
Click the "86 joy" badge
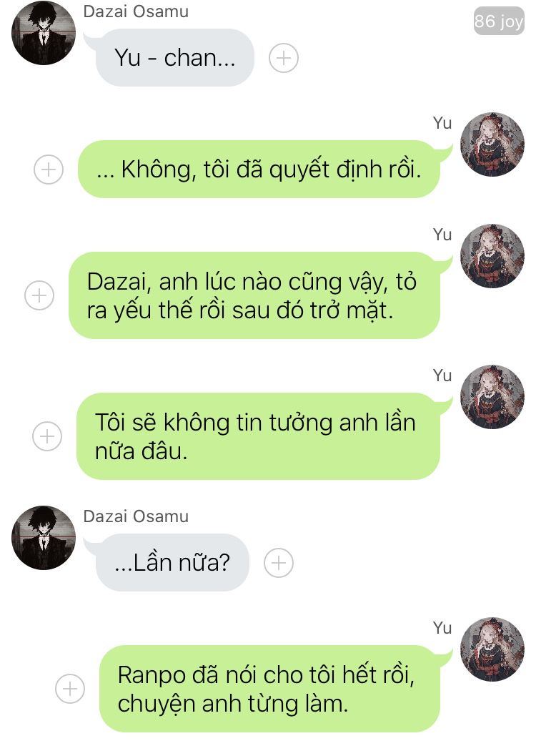[x=499, y=21]
